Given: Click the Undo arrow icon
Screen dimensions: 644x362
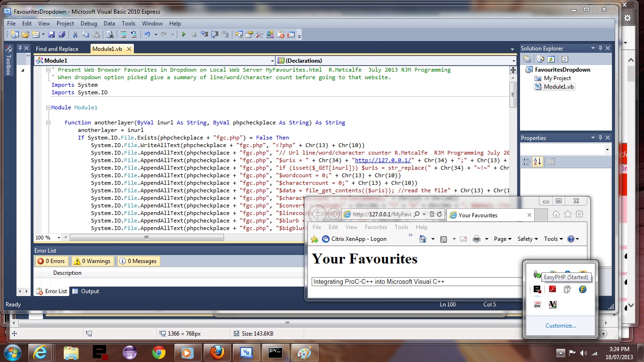Looking at the screenshot, I should coord(147,34).
